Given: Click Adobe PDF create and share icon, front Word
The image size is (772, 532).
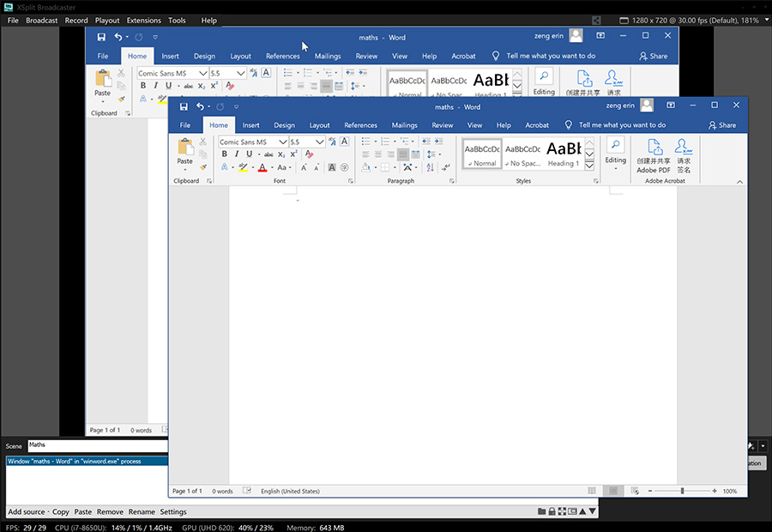Looking at the screenshot, I should (654, 148).
